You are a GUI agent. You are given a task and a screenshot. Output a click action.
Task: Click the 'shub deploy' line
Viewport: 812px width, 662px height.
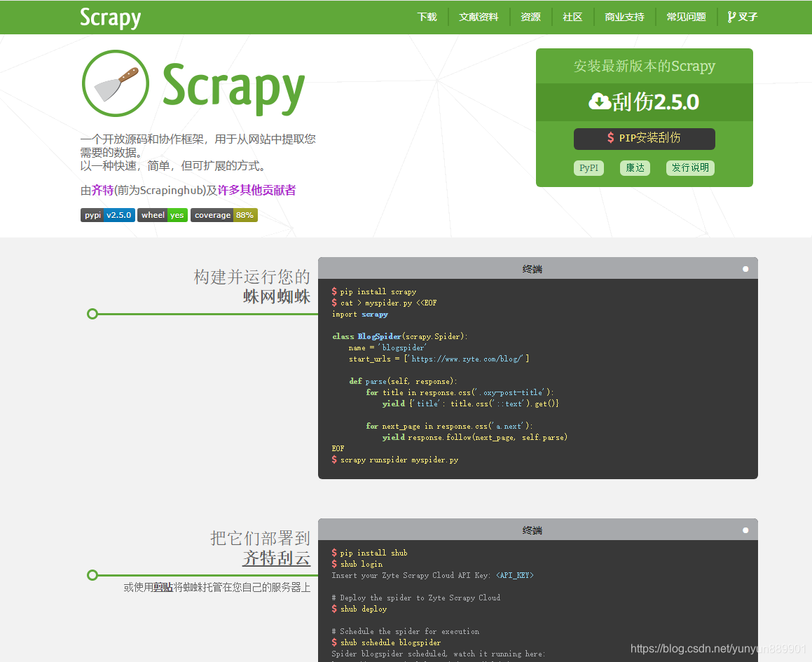[359, 609]
